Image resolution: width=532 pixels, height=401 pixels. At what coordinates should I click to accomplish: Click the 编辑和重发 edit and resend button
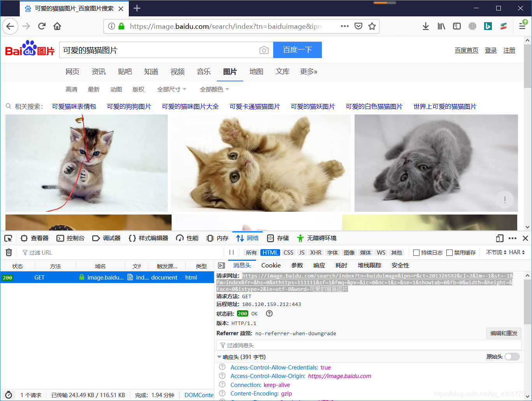click(x=504, y=333)
